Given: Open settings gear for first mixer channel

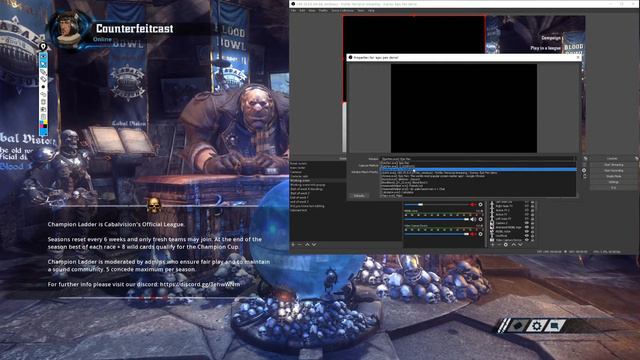Looking at the screenshot, I should [480, 204].
